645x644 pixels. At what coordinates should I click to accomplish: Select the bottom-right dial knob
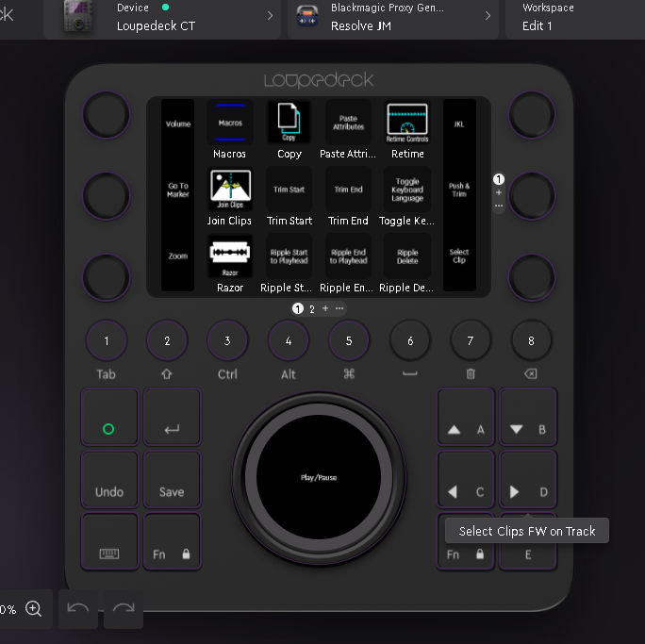[x=532, y=277]
